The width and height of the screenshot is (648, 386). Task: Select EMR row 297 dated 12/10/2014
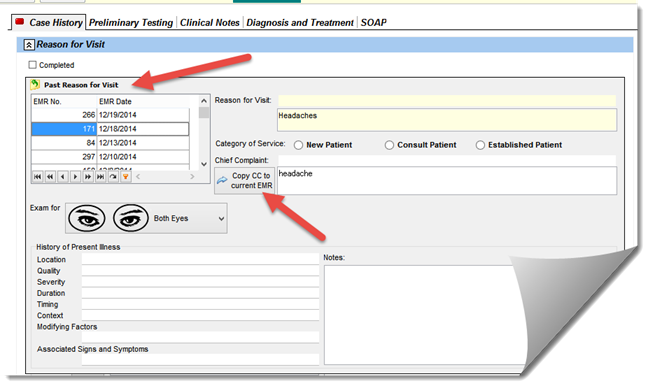[110, 157]
